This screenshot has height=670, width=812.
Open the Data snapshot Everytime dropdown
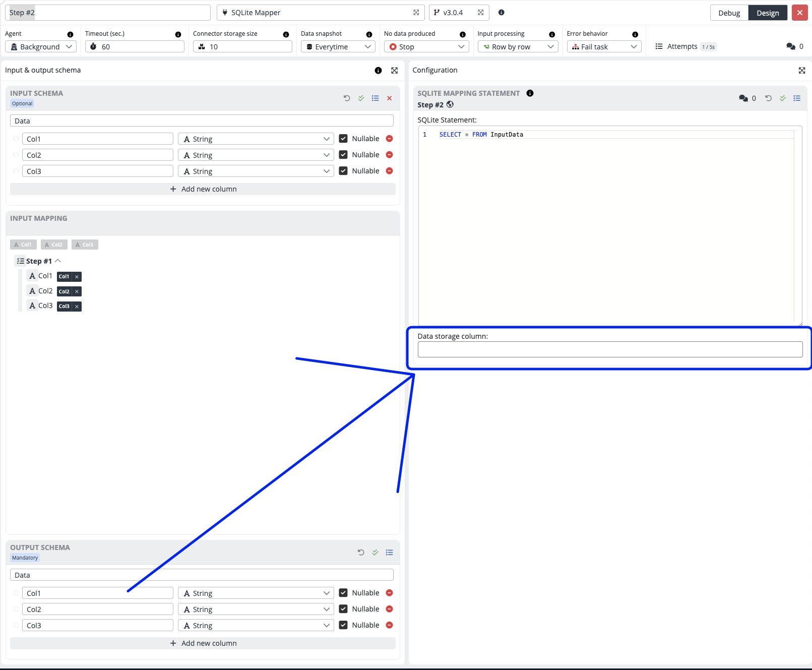tap(338, 47)
